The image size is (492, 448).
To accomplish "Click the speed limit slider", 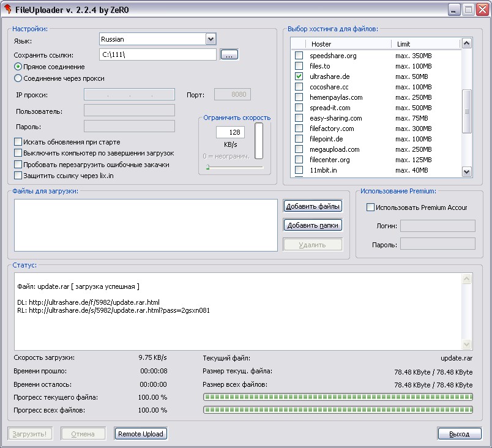I will [235, 166].
